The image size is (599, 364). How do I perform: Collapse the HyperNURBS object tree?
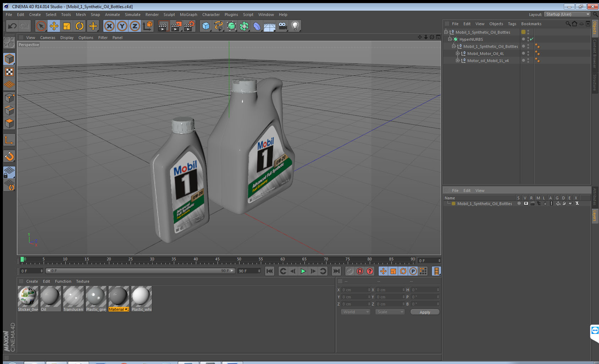[450, 39]
